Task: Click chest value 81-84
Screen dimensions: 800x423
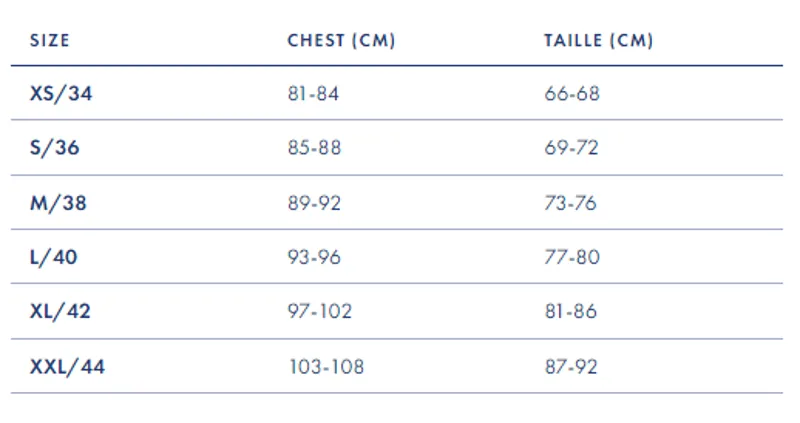Action: [313, 94]
